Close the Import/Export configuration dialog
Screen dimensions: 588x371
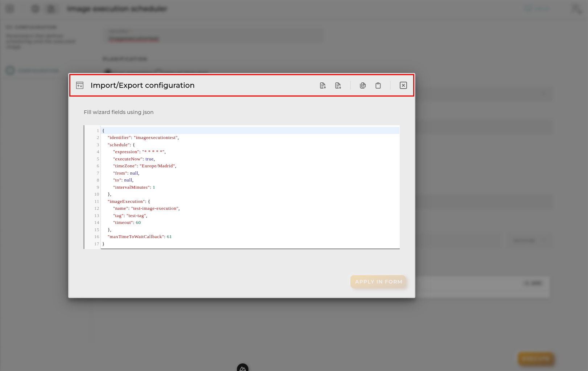point(403,85)
